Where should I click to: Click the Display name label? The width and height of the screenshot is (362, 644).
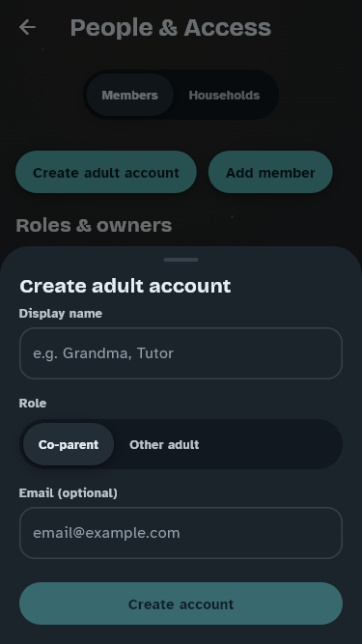pos(61,314)
